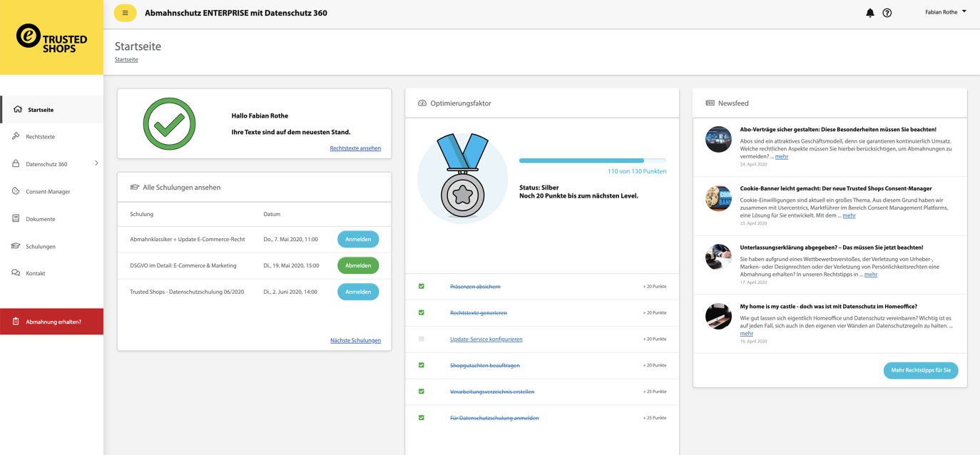This screenshot has width=980, height=455.
Task: Click the Startseite breadcrumb link
Action: coord(126,59)
